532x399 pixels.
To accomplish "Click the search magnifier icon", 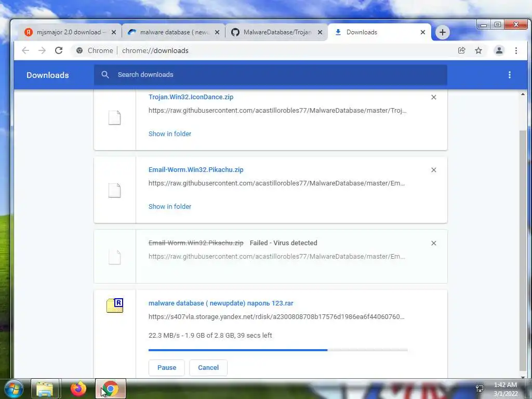I will coord(105,75).
